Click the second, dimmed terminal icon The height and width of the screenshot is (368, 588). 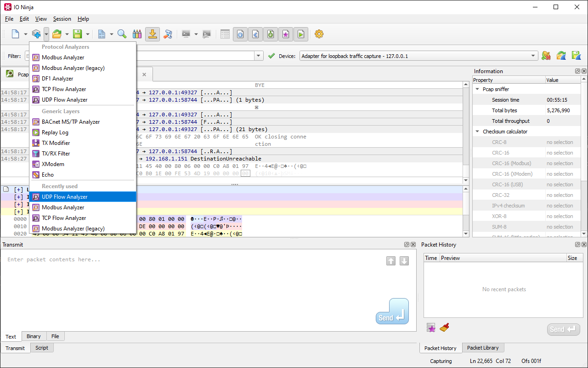(x=207, y=34)
